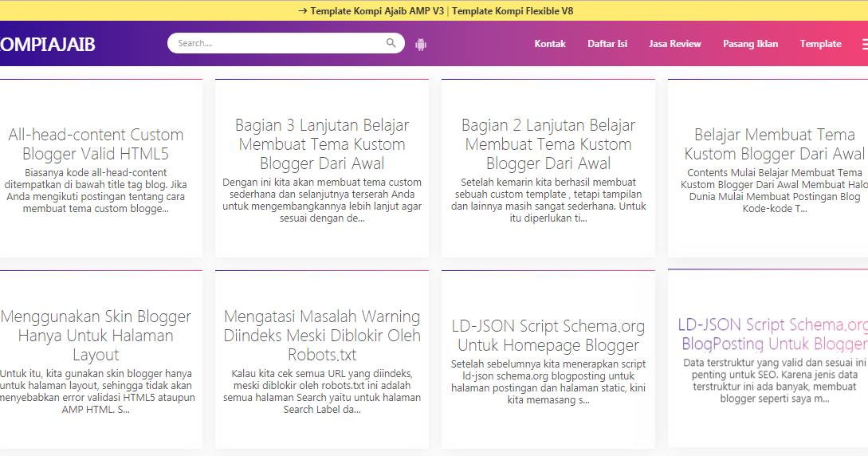Open Template Kompi Flexible V8 link
The height and width of the screenshot is (456, 868).
click(x=513, y=11)
